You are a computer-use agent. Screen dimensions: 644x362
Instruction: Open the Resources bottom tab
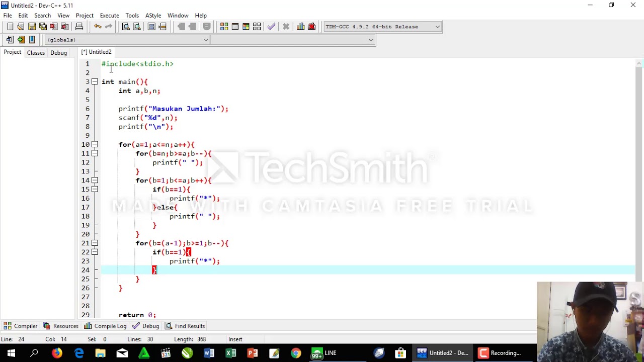click(x=60, y=326)
